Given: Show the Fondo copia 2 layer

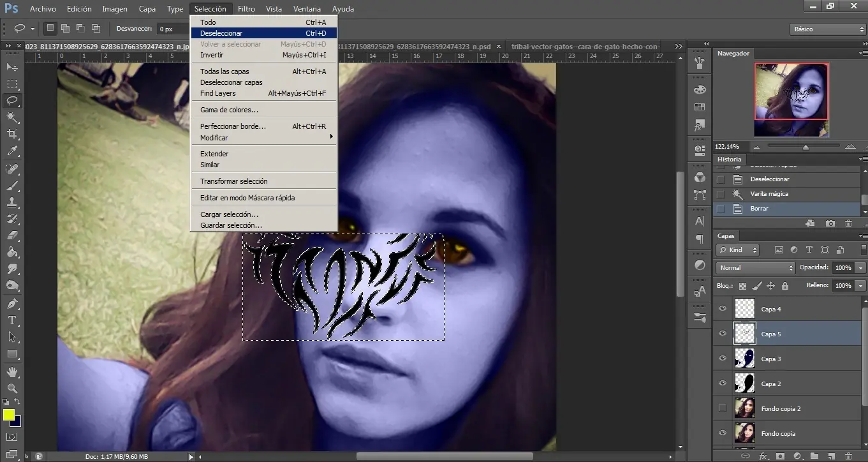Looking at the screenshot, I should pyautogui.click(x=723, y=408).
